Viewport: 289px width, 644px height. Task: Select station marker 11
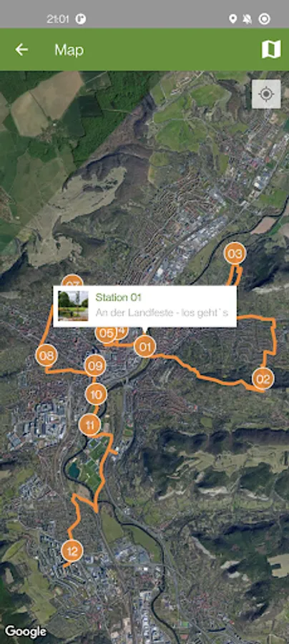[90, 425]
